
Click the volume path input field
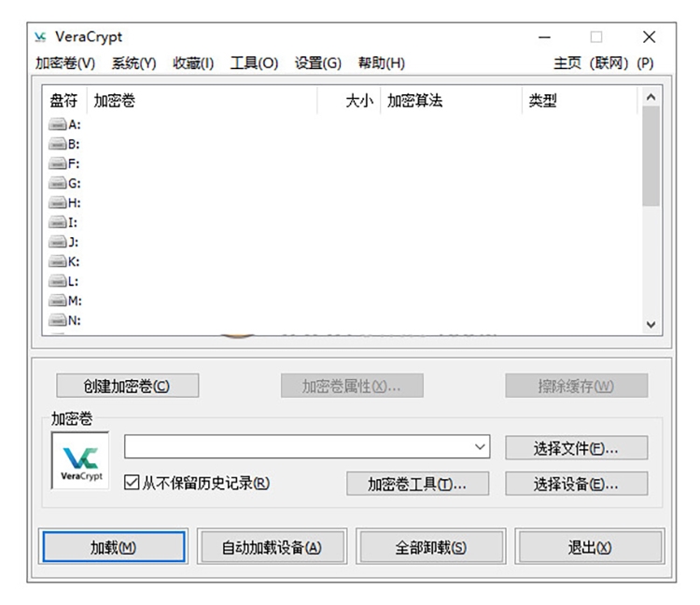pos(297,447)
